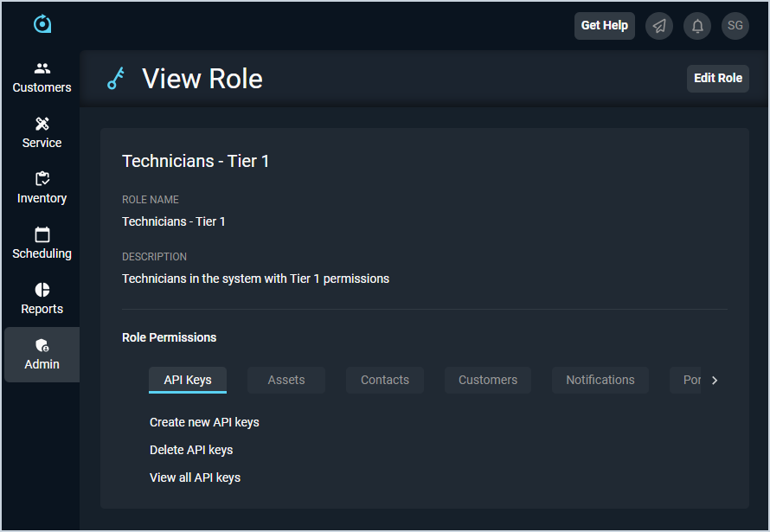The image size is (770, 532).
Task: Click the Role Permissions heading
Action: 169,337
